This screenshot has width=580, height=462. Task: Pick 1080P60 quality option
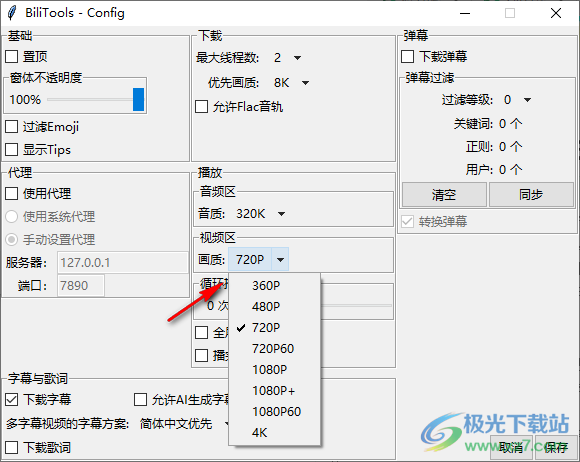tap(274, 412)
